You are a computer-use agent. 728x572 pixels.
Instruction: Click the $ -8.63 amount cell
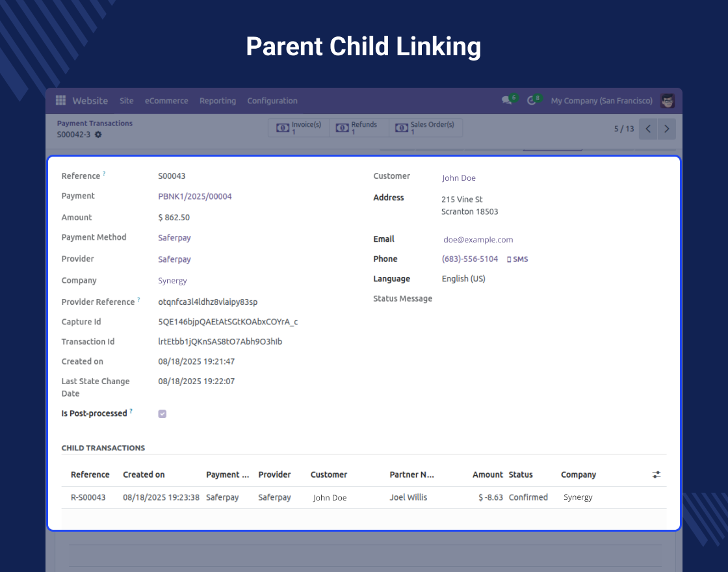pyautogui.click(x=491, y=497)
